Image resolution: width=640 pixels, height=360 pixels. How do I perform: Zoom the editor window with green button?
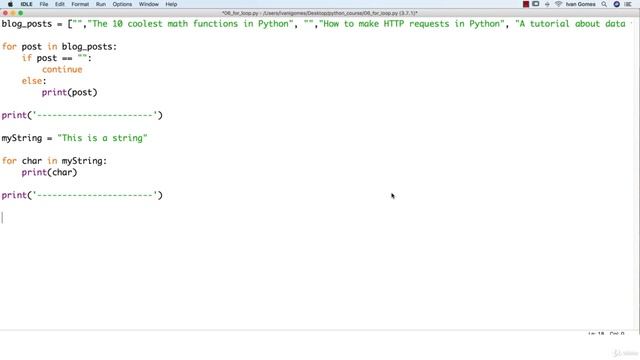pyautogui.click(x=20, y=13)
